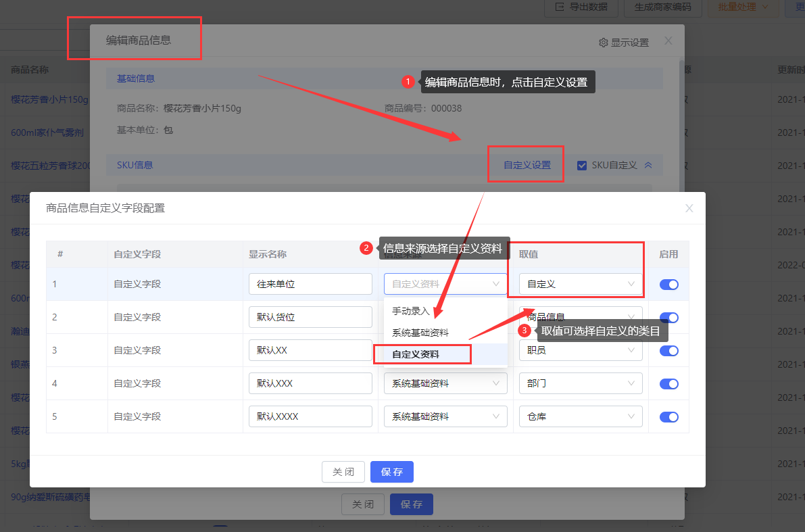This screenshot has width=805, height=532.
Task: Edit the 默认XXXX display name field
Action: coord(310,416)
